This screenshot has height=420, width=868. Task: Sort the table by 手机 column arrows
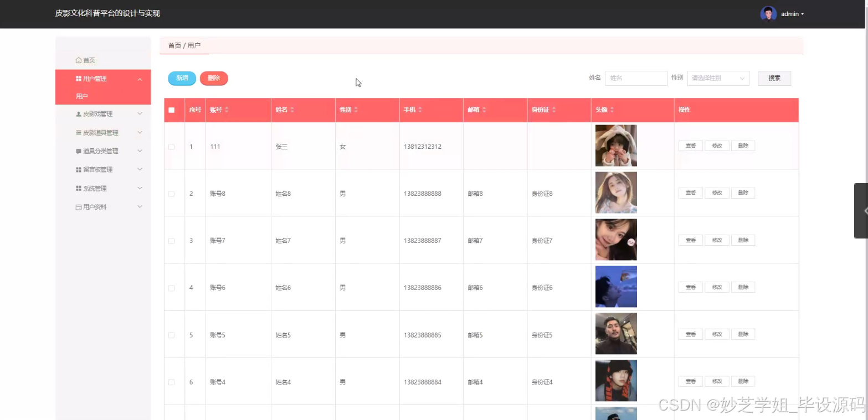coord(420,110)
